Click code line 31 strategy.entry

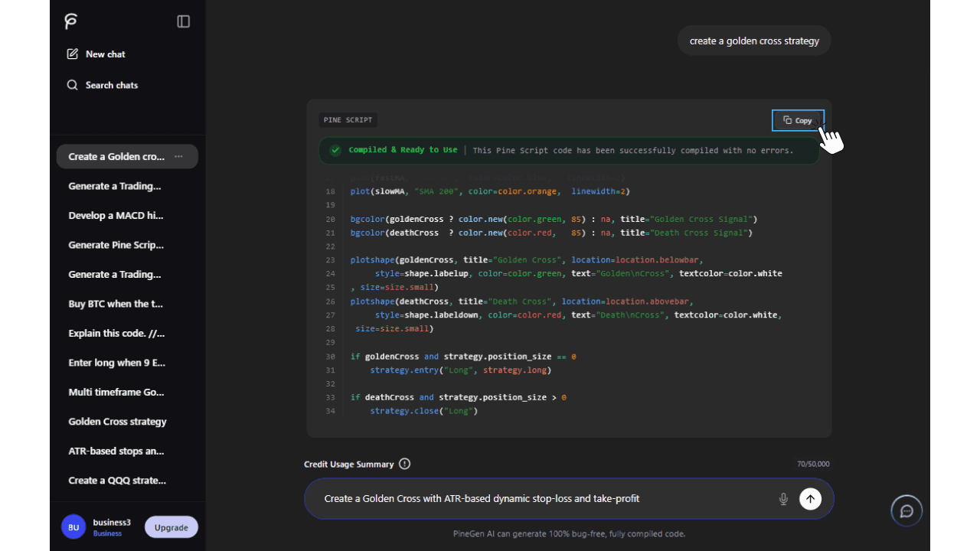tap(460, 370)
